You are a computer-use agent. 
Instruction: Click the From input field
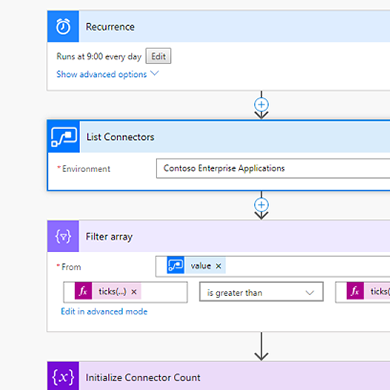pos(273,266)
